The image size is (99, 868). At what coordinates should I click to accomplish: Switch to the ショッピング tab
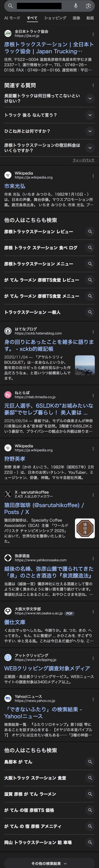pos(55,18)
